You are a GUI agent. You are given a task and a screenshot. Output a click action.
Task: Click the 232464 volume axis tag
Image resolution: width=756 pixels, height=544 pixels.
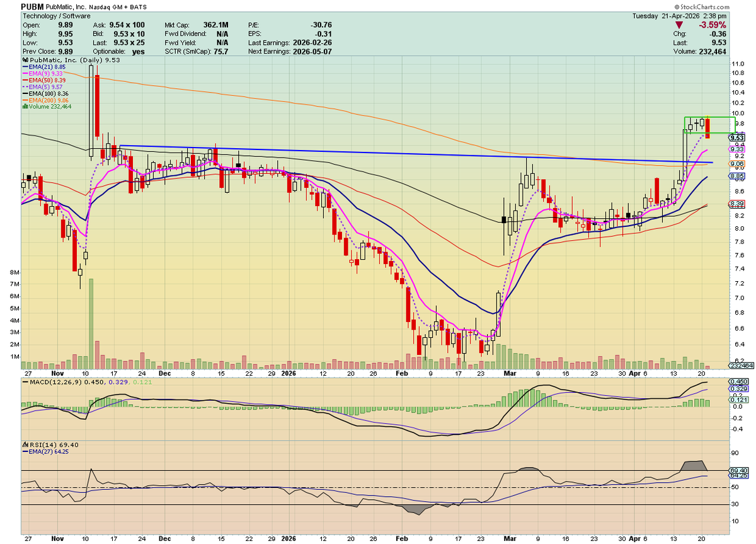[742, 366]
